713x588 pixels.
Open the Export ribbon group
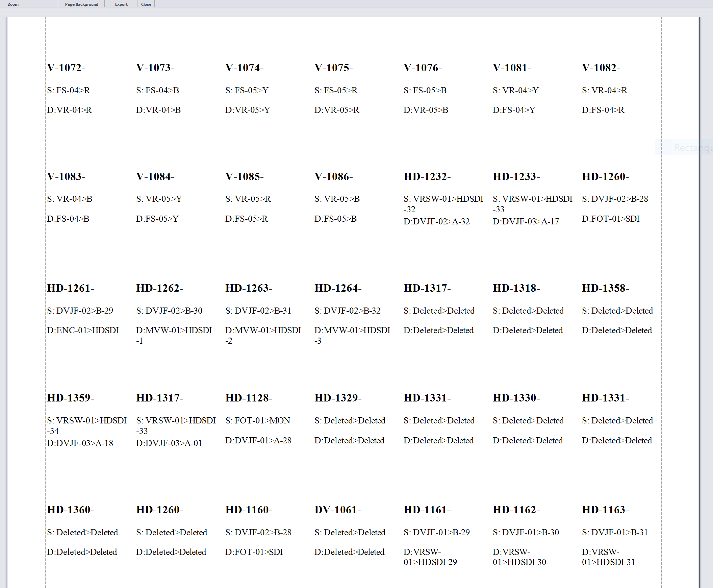point(121,4)
